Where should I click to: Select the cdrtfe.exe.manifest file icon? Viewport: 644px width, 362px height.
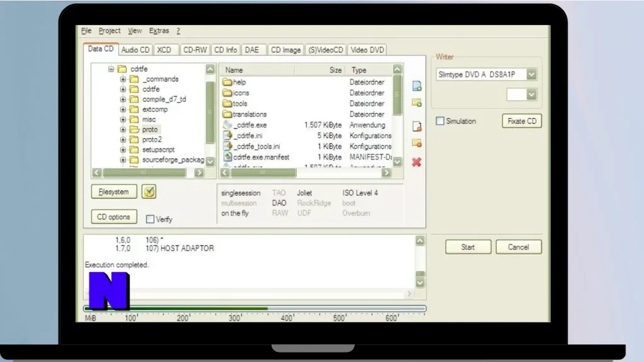point(227,156)
